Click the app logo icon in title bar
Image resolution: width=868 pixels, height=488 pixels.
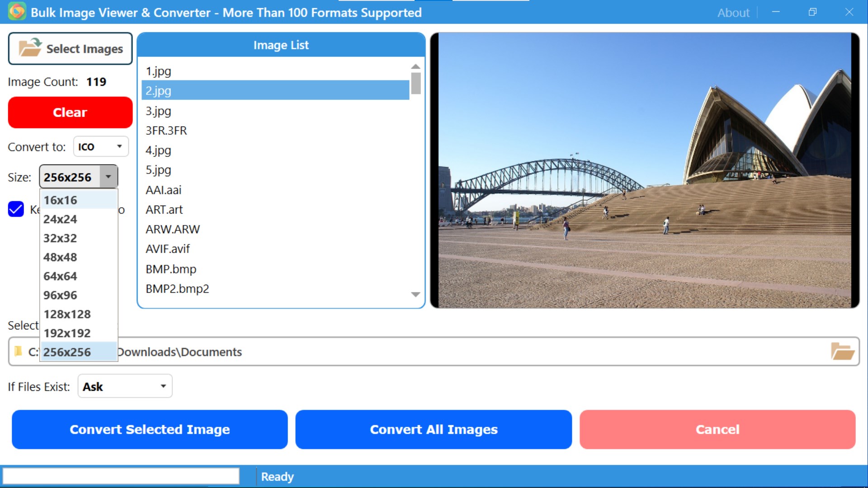tap(17, 12)
